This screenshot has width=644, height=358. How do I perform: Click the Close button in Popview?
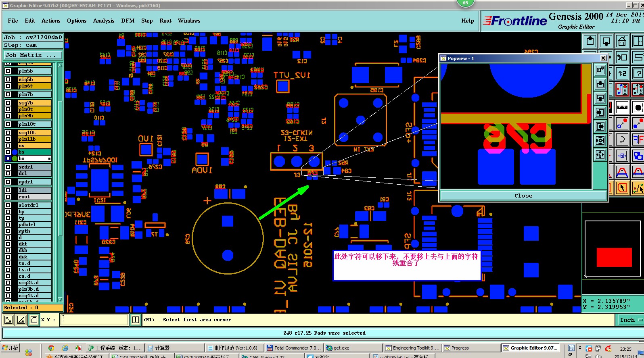tap(523, 196)
